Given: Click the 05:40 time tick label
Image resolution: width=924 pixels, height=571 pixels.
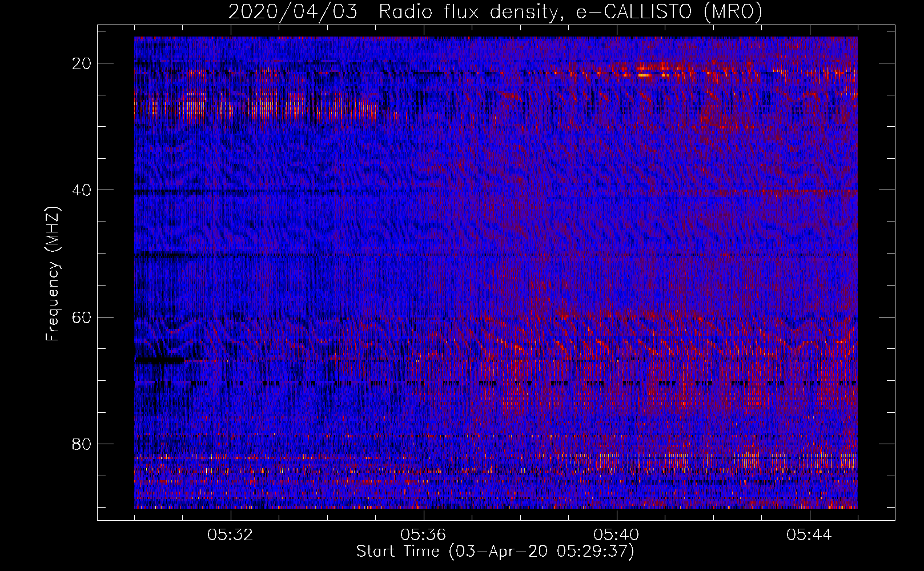Looking at the screenshot, I should [x=616, y=535].
